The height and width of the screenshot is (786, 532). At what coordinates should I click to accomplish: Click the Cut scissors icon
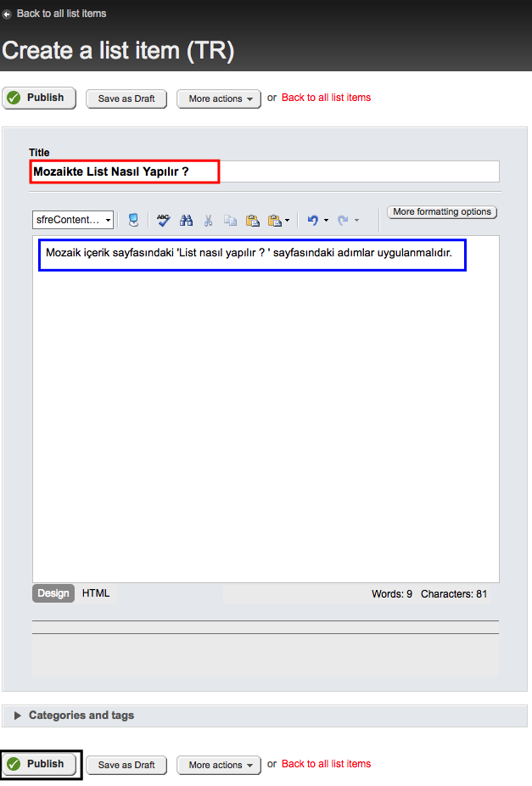(x=209, y=220)
